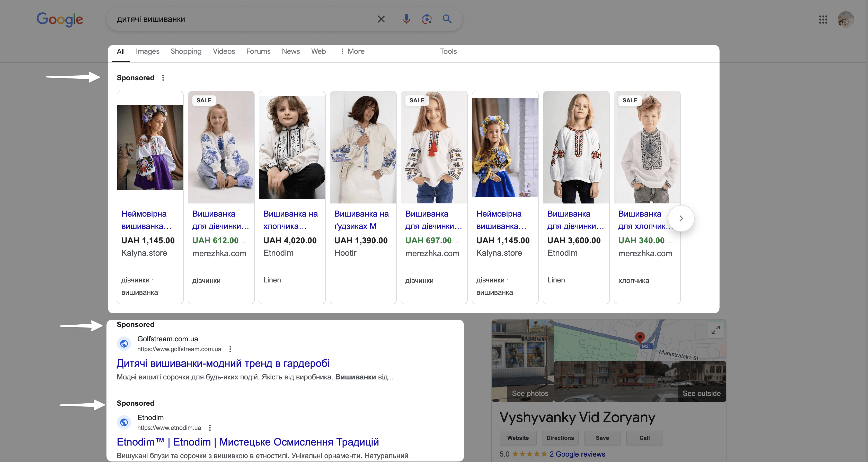Viewport: 868px width, 462px height.
Task: Switch to the Forums tab
Action: [259, 51]
